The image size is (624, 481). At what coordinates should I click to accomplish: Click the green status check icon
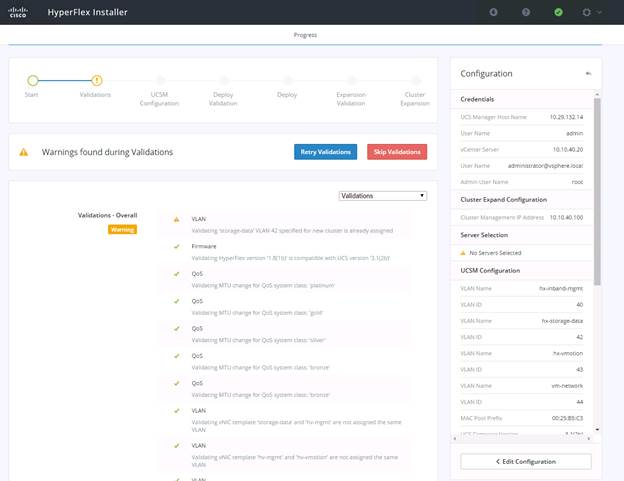tap(558, 12)
